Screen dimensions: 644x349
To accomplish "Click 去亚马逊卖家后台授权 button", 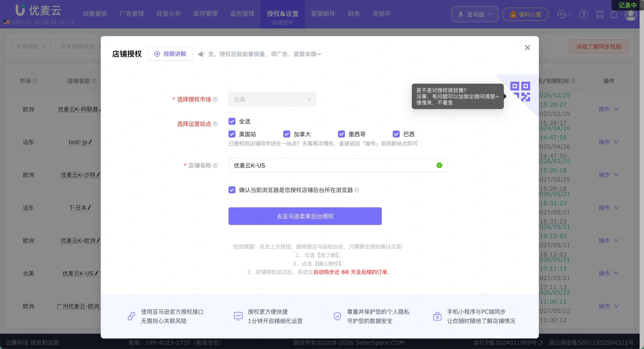I will coord(305,216).
